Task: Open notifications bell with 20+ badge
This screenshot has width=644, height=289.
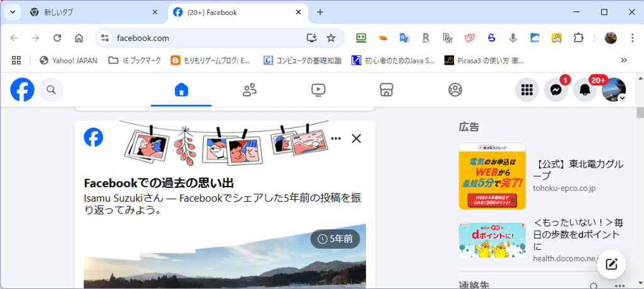Action: tap(585, 90)
